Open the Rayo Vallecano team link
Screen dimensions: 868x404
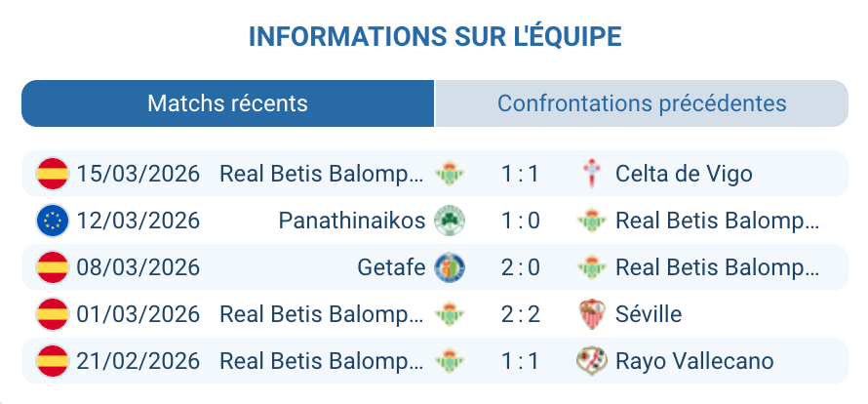coord(694,361)
